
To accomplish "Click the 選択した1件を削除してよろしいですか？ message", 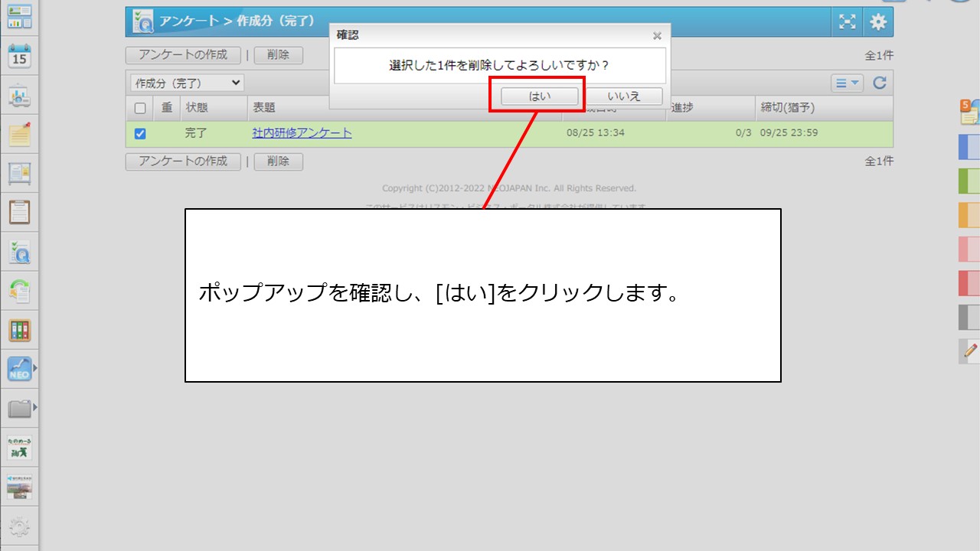I will (499, 66).
